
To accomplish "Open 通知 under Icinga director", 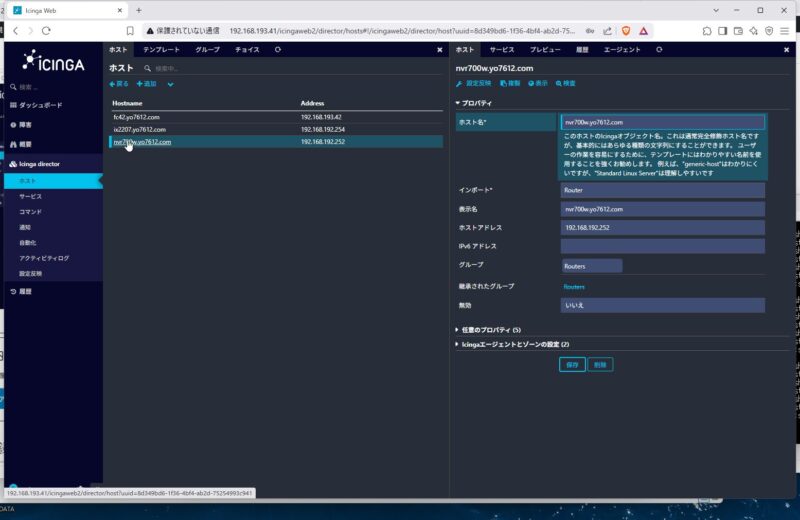I will coord(25,227).
